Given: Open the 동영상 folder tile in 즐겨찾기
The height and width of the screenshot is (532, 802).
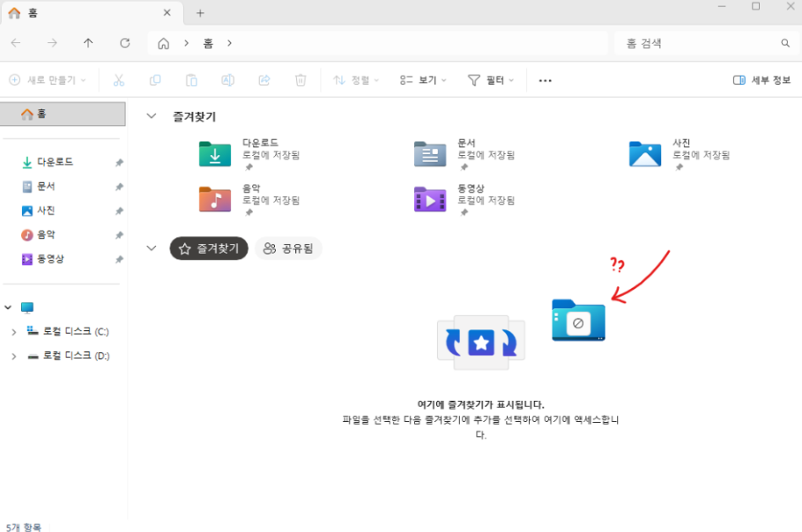Looking at the screenshot, I should pos(465,199).
